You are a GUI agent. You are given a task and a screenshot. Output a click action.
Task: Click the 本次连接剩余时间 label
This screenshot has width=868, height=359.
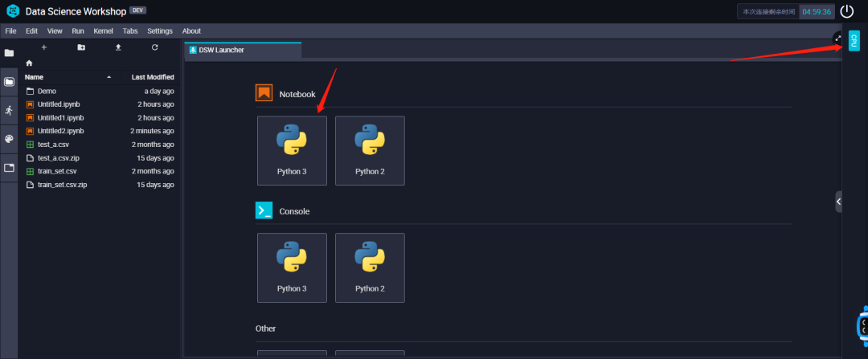pos(768,11)
